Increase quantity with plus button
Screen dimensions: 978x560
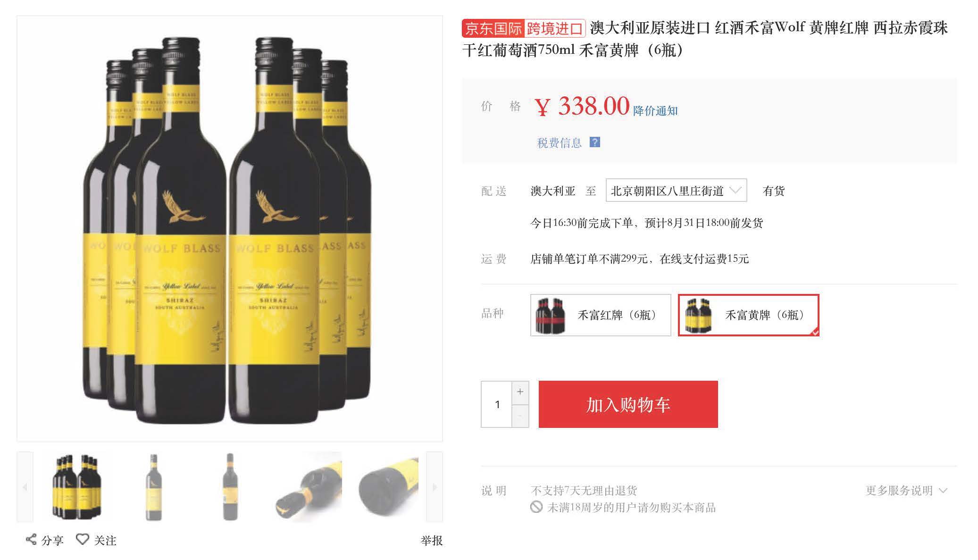pos(520,392)
